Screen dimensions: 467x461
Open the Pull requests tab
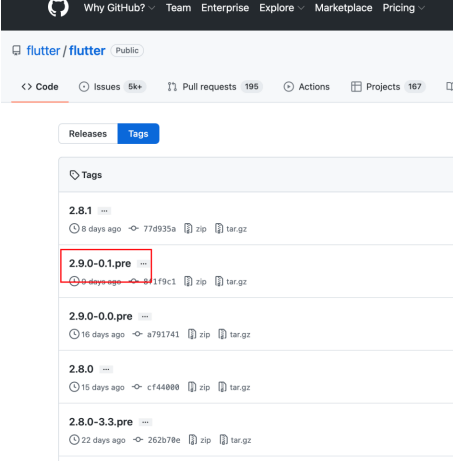tap(215, 87)
